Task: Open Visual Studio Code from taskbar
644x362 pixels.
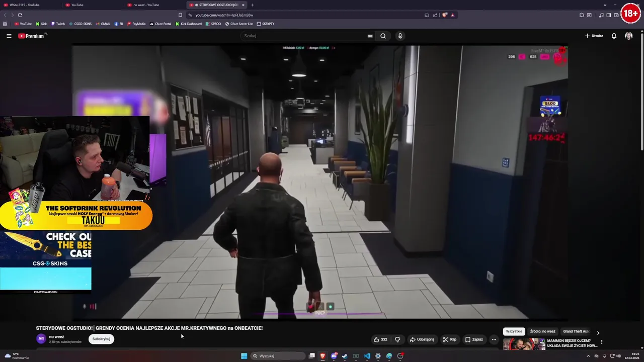Action: (367, 356)
